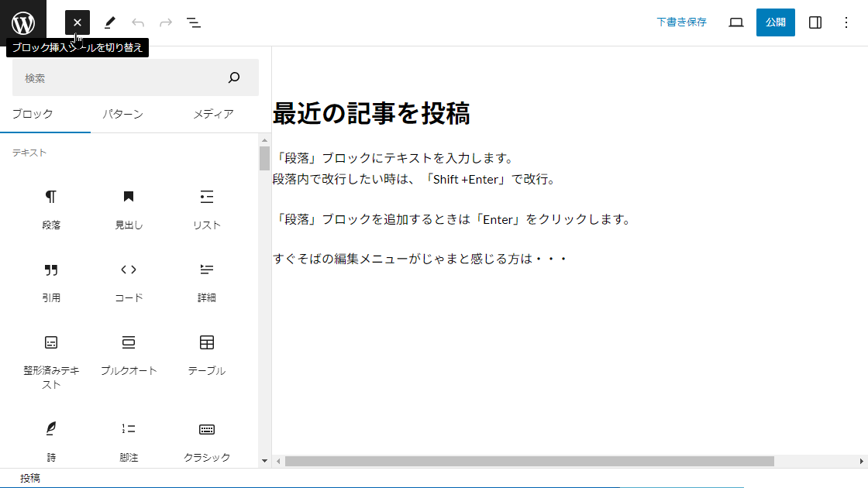Insert the コード code block
The width and height of the screenshot is (868, 488).
129,282
